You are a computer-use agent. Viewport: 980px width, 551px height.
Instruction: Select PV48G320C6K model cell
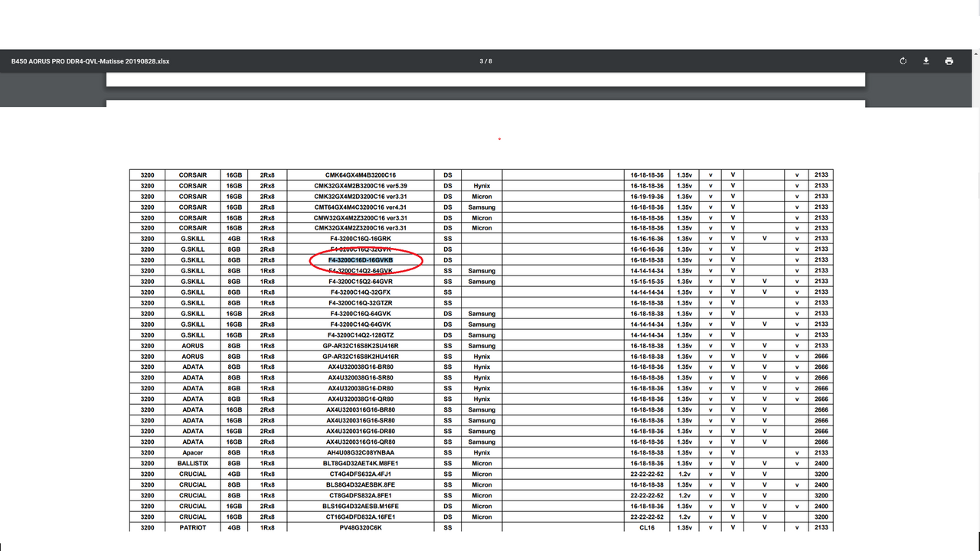tap(361, 528)
